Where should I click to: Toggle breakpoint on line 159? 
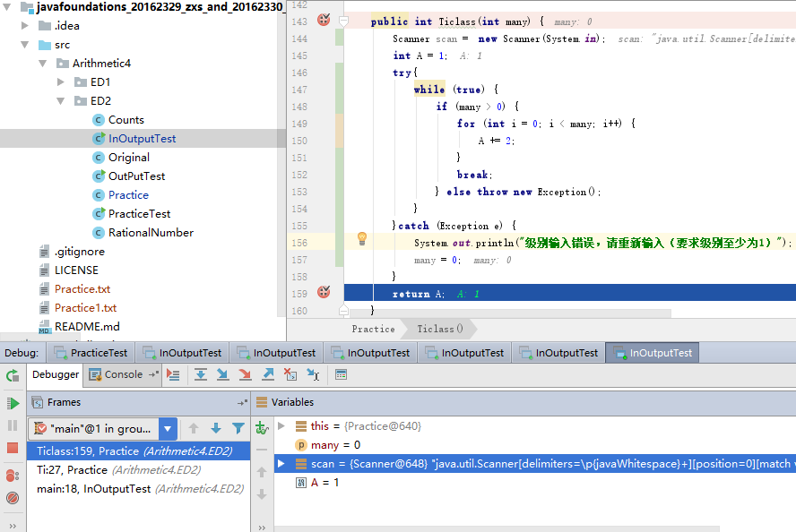tap(324, 292)
